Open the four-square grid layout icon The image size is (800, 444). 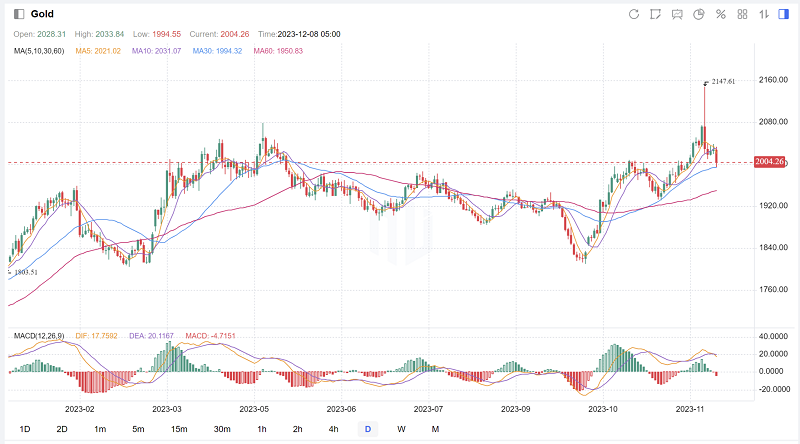743,14
